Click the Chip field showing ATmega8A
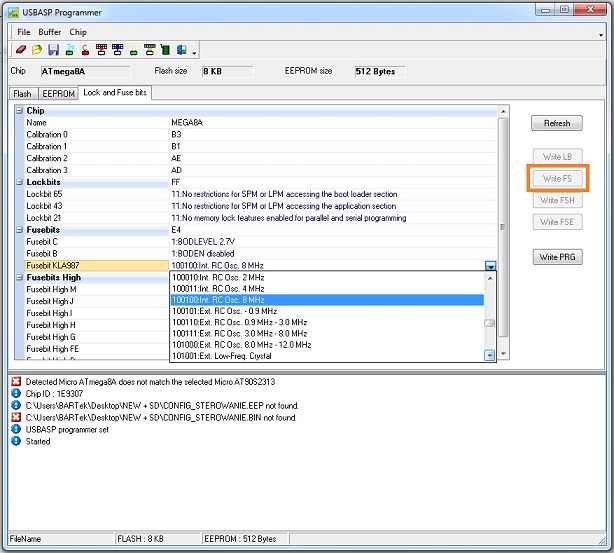614x553 pixels. [85, 72]
